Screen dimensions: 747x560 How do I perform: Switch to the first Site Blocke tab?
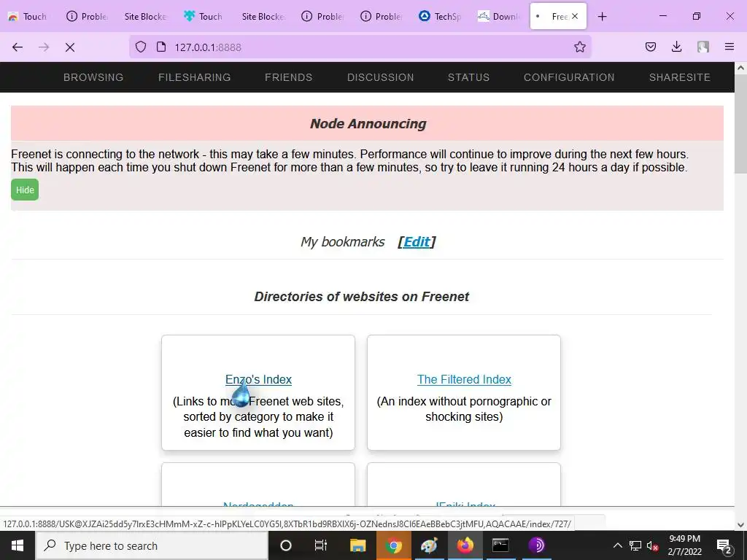(145, 17)
